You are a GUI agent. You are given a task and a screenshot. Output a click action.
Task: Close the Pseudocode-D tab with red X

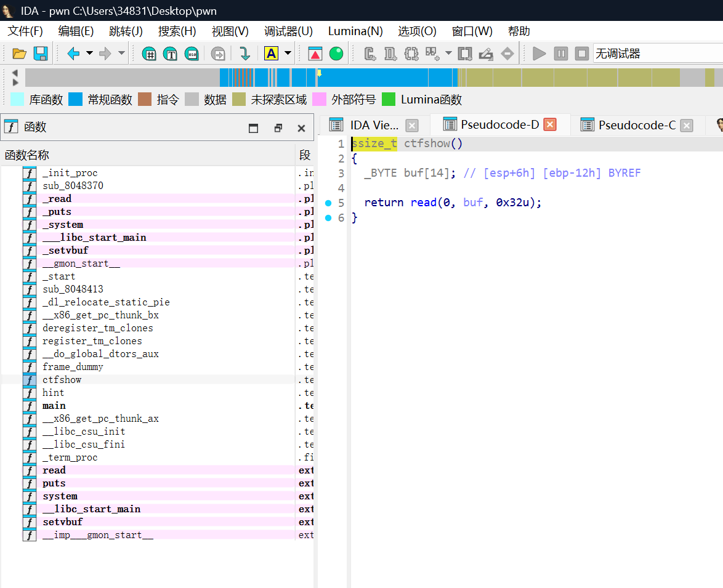click(x=550, y=124)
